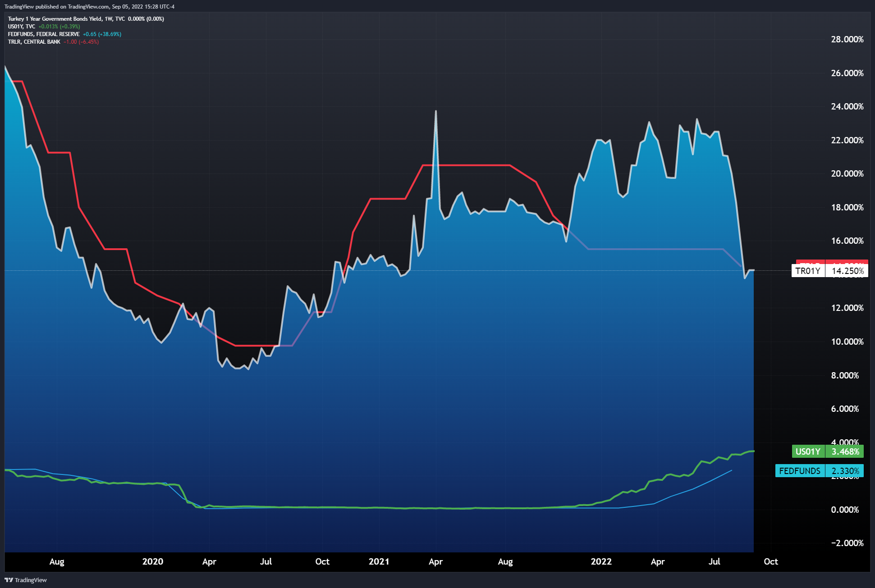Click the 2022 label on time axis
This screenshot has width=875, height=588.
[601, 561]
